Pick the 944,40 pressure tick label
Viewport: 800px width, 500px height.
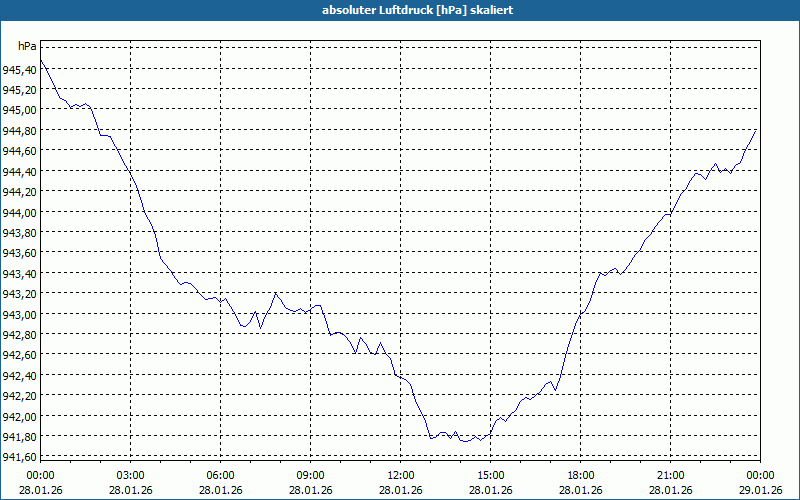tap(19, 171)
